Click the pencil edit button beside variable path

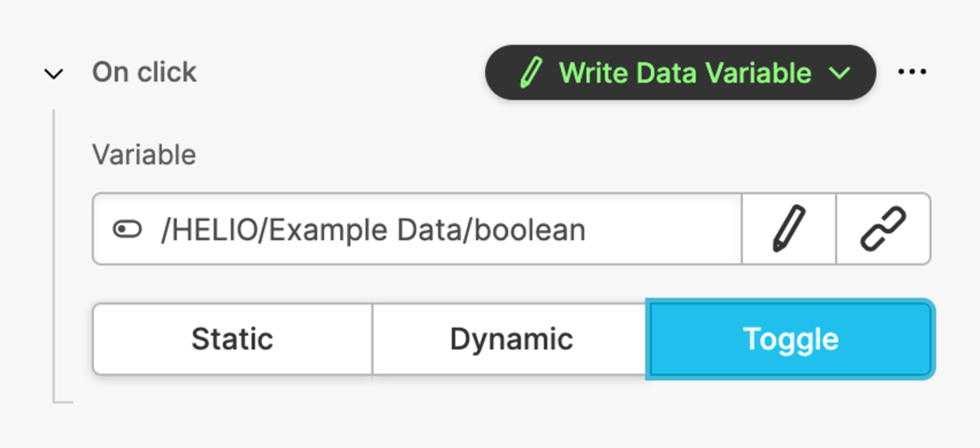pos(789,229)
